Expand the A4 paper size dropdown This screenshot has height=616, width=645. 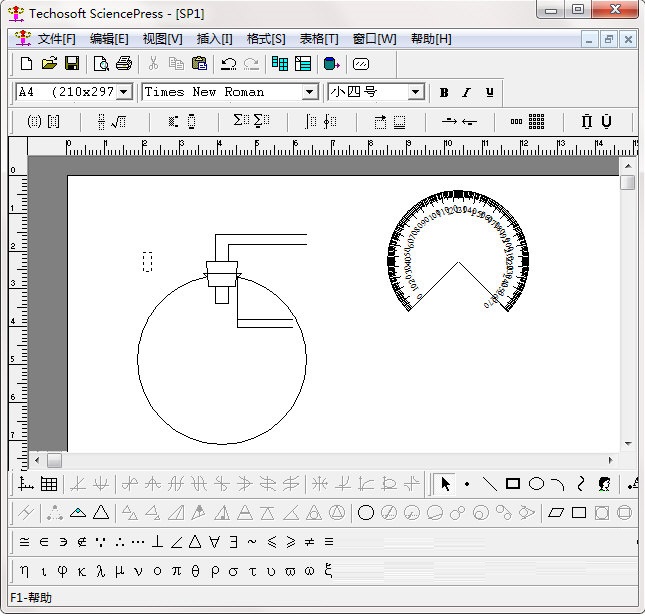point(124,92)
